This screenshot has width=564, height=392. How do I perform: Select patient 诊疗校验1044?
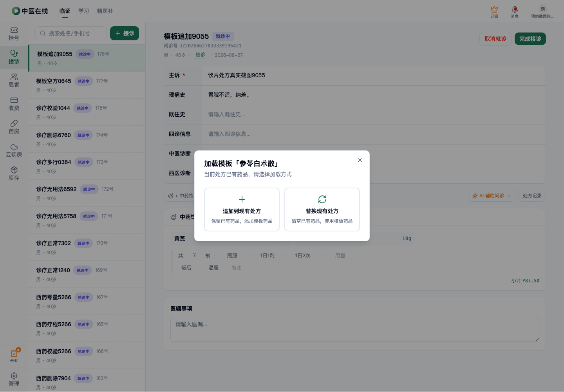click(87, 112)
